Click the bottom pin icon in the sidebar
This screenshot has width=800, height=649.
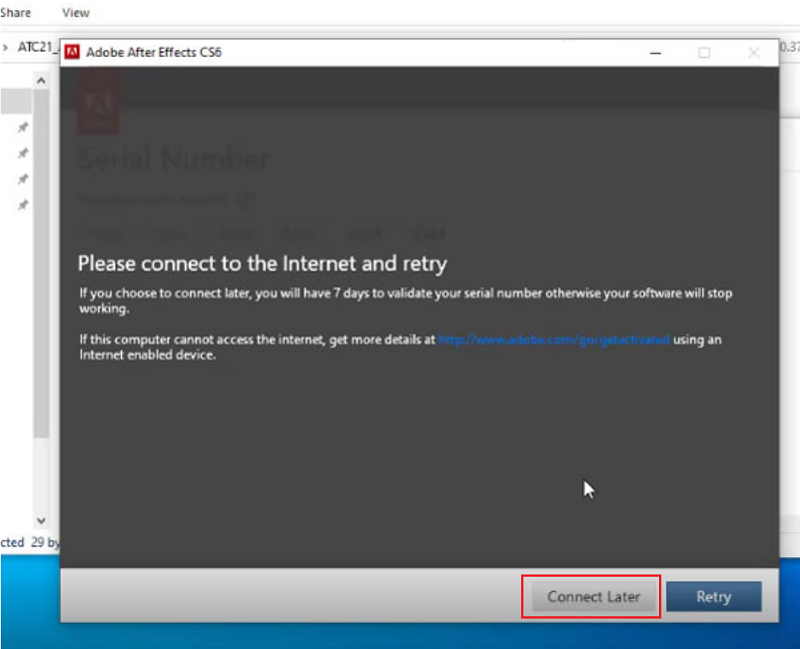click(x=21, y=206)
